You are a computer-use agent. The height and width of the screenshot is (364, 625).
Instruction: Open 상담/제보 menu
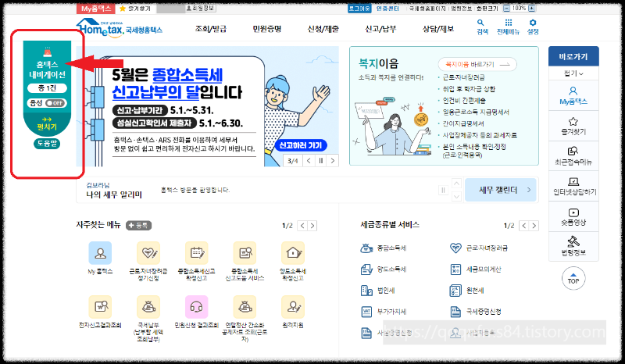pyautogui.click(x=438, y=29)
